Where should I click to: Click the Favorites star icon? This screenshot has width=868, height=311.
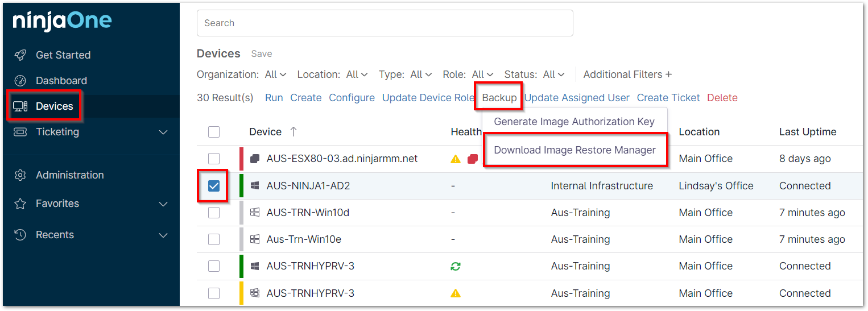20,204
